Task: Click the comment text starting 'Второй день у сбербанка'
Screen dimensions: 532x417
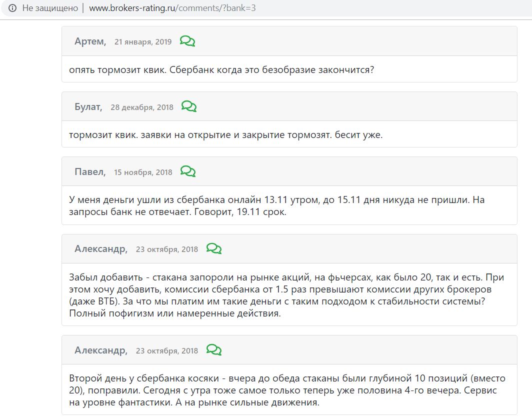Action: pos(287,389)
